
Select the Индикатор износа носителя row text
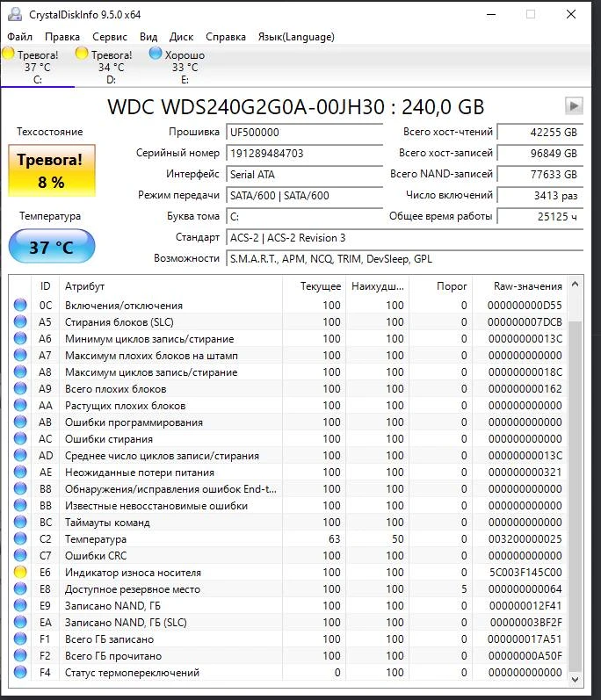(133, 573)
